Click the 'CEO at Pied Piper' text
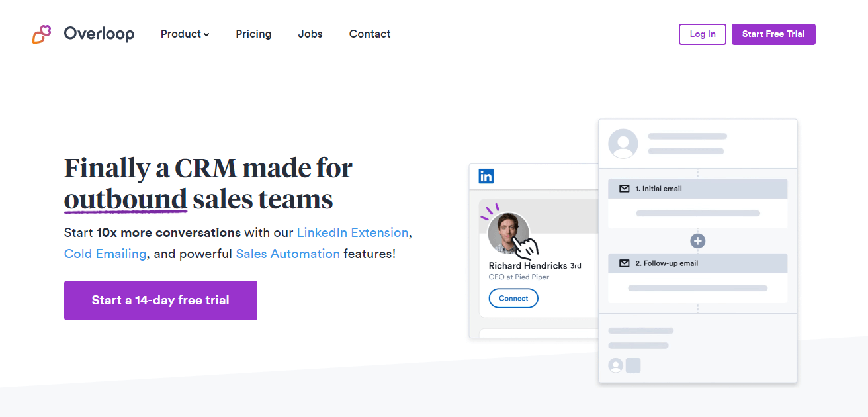The height and width of the screenshot is (417, 868). [x=519, y=277]
